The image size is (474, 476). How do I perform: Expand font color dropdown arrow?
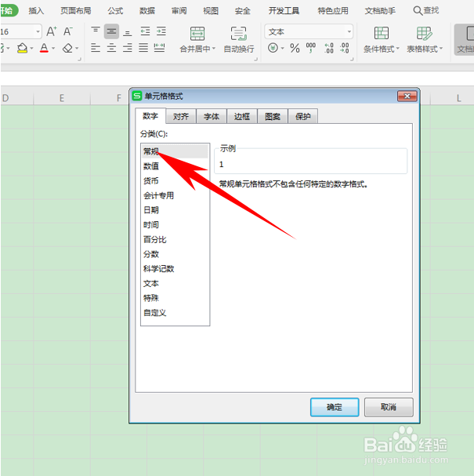tap(53, 48)
